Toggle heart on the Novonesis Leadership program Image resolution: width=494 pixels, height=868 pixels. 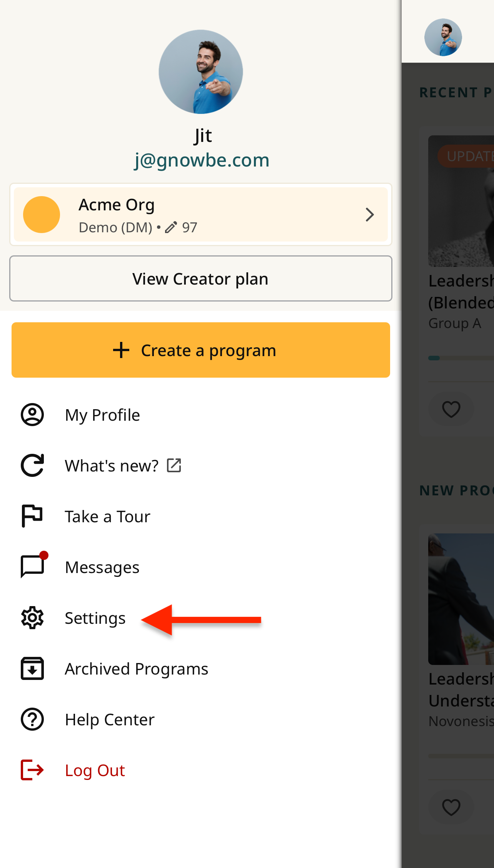click(x=451, y=807)
